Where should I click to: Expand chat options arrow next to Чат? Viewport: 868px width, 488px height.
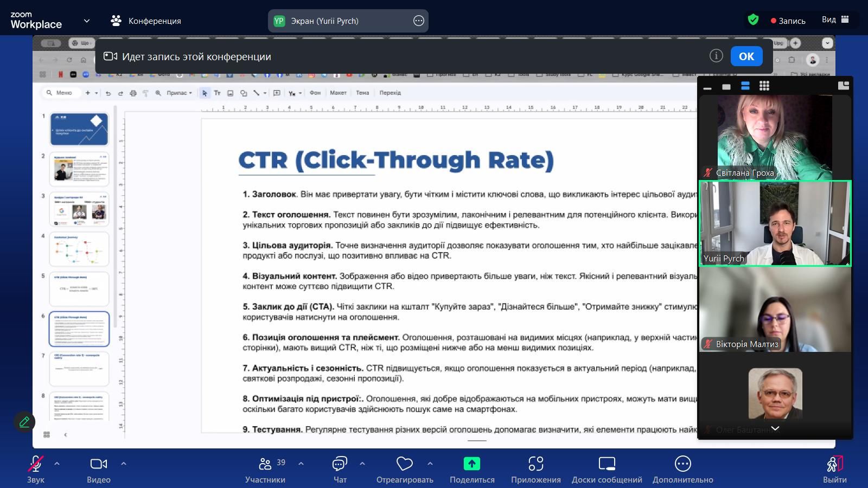[362, 464]
